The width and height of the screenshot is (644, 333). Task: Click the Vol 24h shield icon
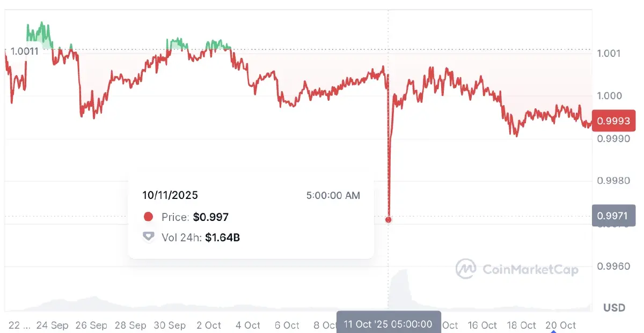tap(149, 237)
